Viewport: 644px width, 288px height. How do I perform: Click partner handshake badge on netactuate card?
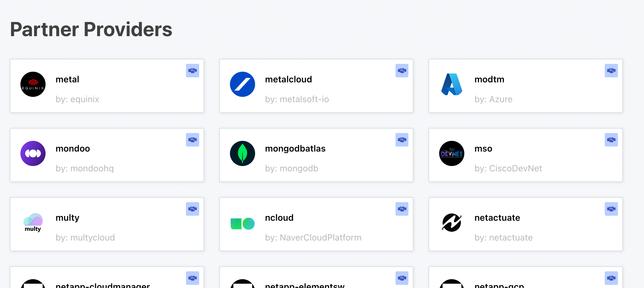point(611,209)
